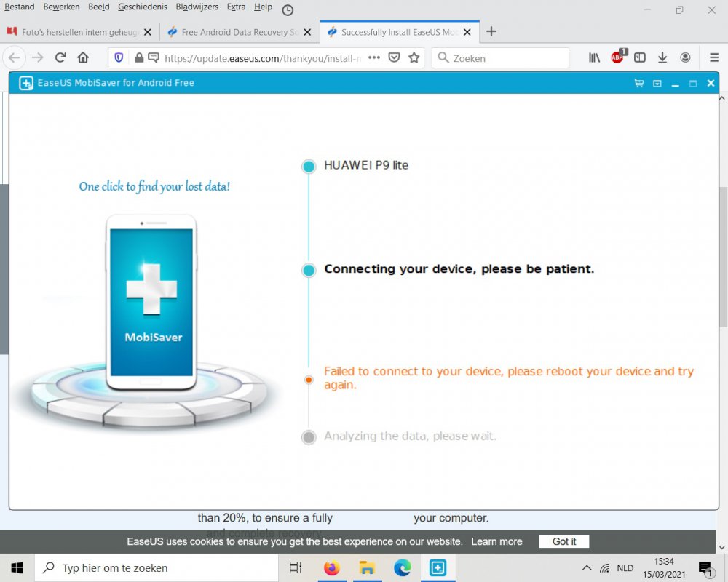The height and width of the screenshot is (582, 728).
Task: Open Task View on taskbar
Action: (x=296, y=567)
